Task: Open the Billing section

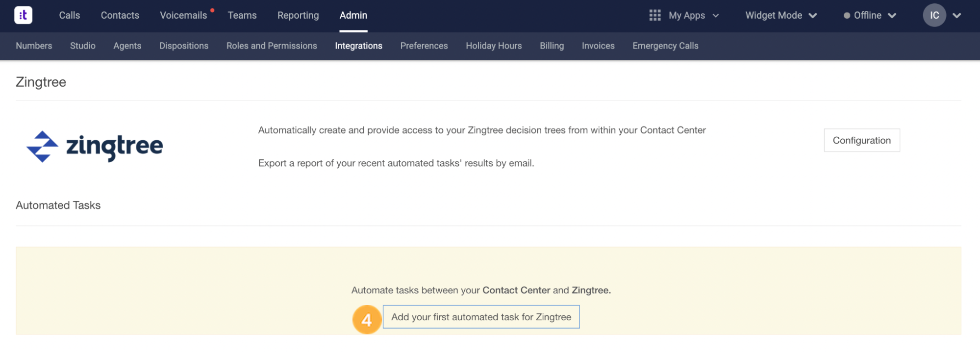Action: coord(552,46)
